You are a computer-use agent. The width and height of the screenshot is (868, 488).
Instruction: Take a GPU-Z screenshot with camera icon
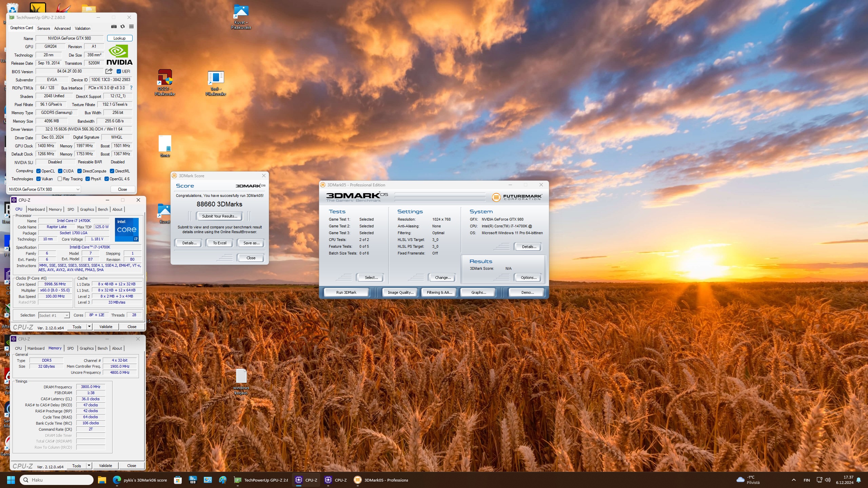pyautogui.click(x=114, y=26)
